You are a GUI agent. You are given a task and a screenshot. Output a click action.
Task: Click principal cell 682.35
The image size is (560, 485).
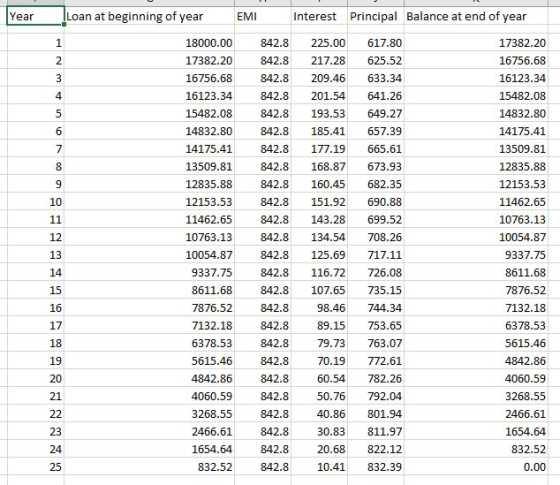click(376, 184)
